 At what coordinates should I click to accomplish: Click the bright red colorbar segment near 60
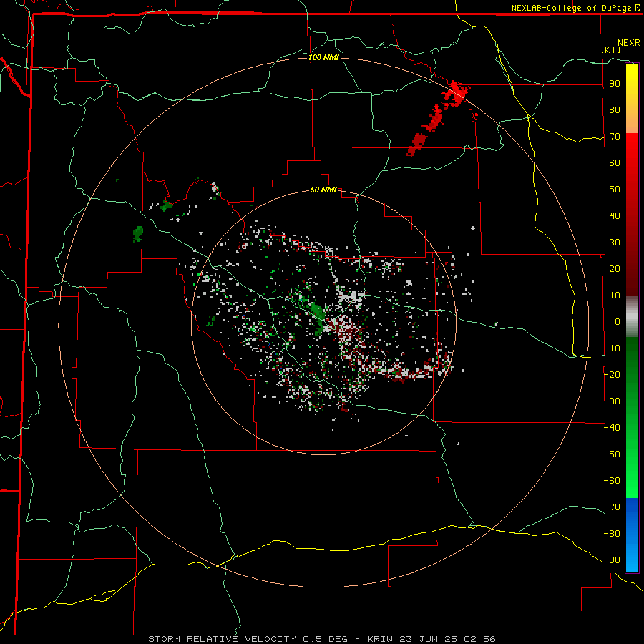pos(632,165)
